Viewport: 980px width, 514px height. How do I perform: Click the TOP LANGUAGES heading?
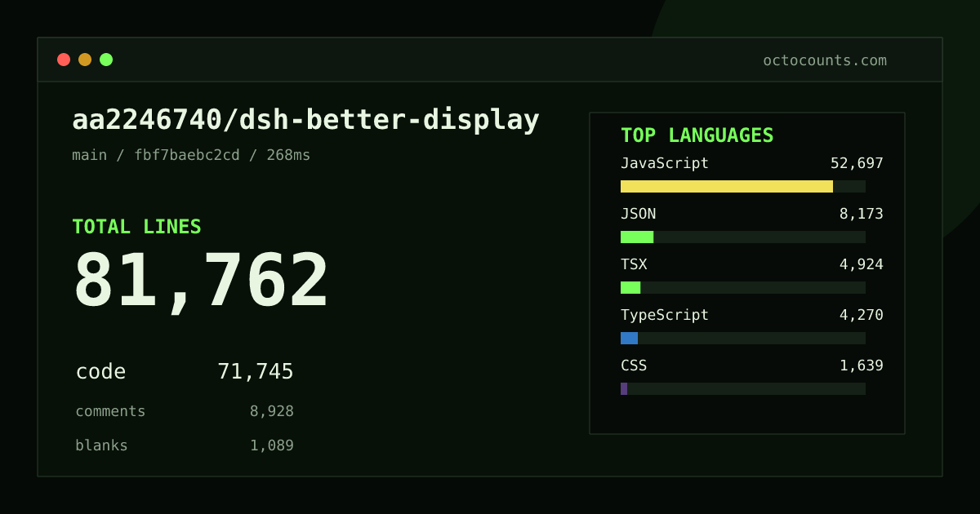(x=697, y=135)
